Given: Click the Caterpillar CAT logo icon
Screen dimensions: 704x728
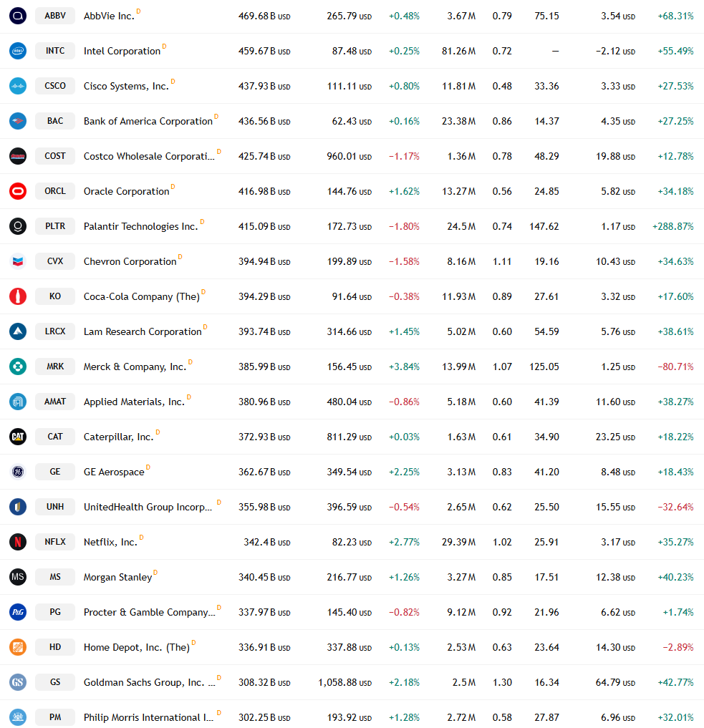Looking at the screenshot, I should pos(18,437).
